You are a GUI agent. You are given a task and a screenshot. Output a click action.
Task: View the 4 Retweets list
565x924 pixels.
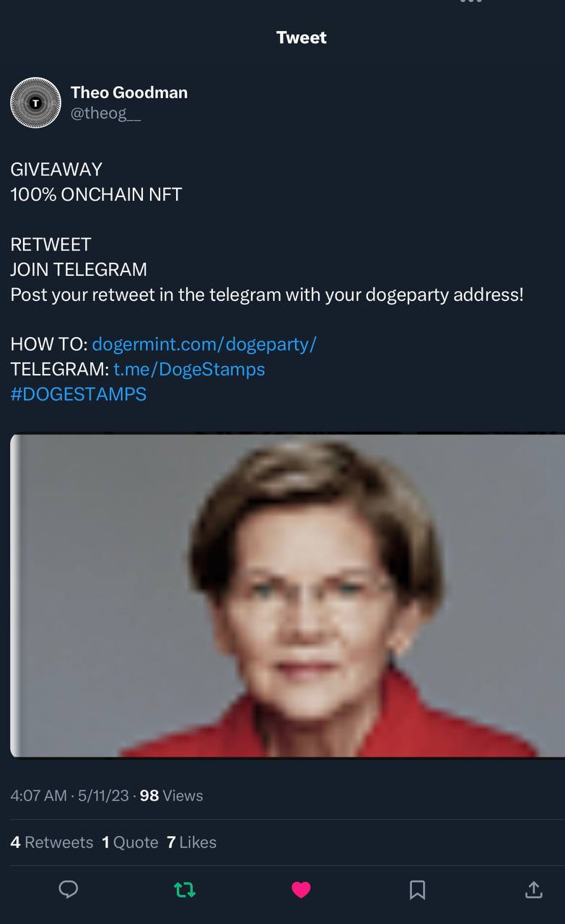(x=52, y=842)
